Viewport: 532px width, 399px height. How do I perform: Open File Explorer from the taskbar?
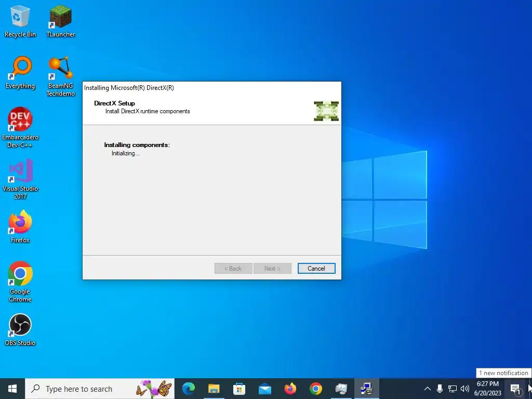tap(214, 389)
